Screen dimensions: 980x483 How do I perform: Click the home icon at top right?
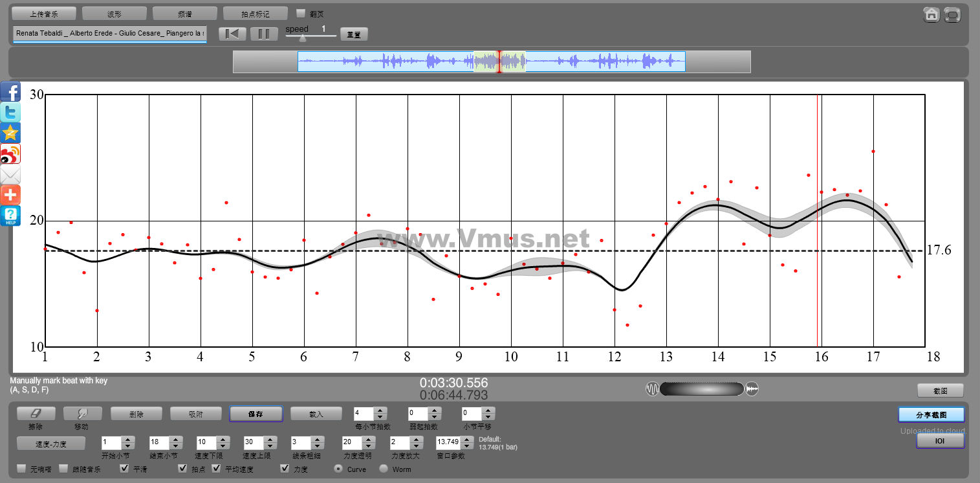931,15
